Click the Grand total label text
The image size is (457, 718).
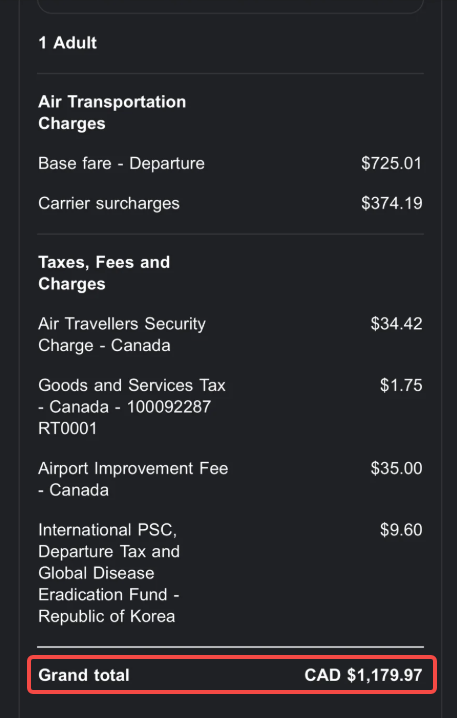(x=84, y=675)
